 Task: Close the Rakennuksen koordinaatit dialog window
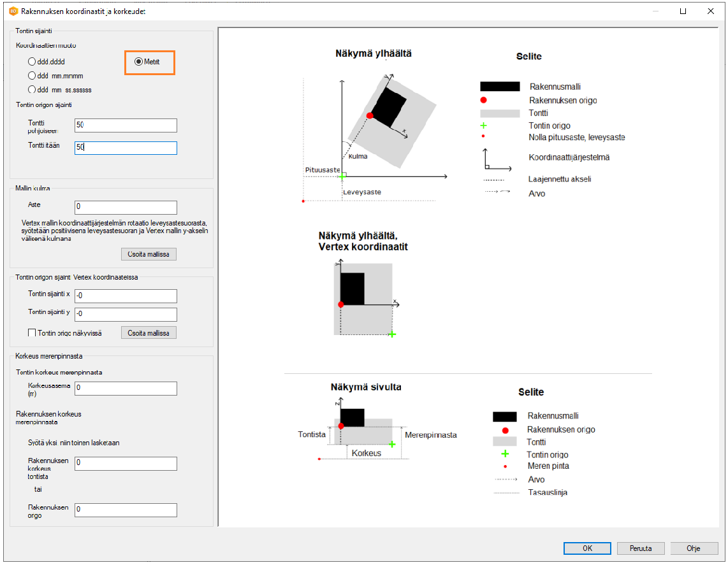click(x=710, y=11)
